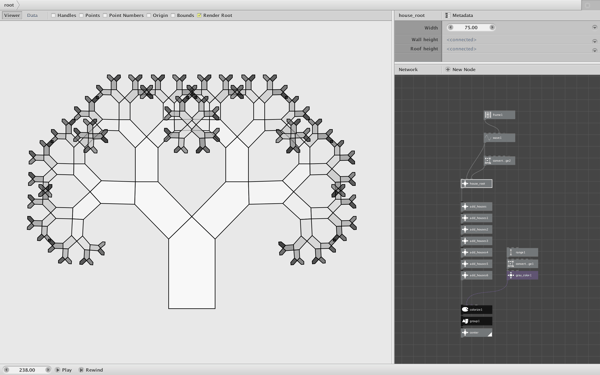The image size is (600, 375).
Task: Switch to the Data tab
Action: (x=32, y=15)
